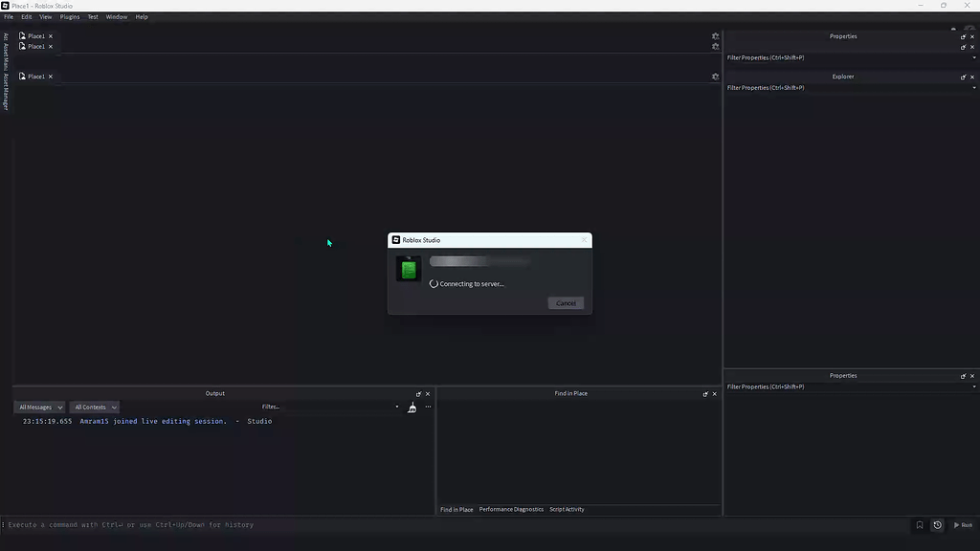Switch to the Find in Place tab
The height and width of the screenshot is (551, 980).
pos(457,510)
